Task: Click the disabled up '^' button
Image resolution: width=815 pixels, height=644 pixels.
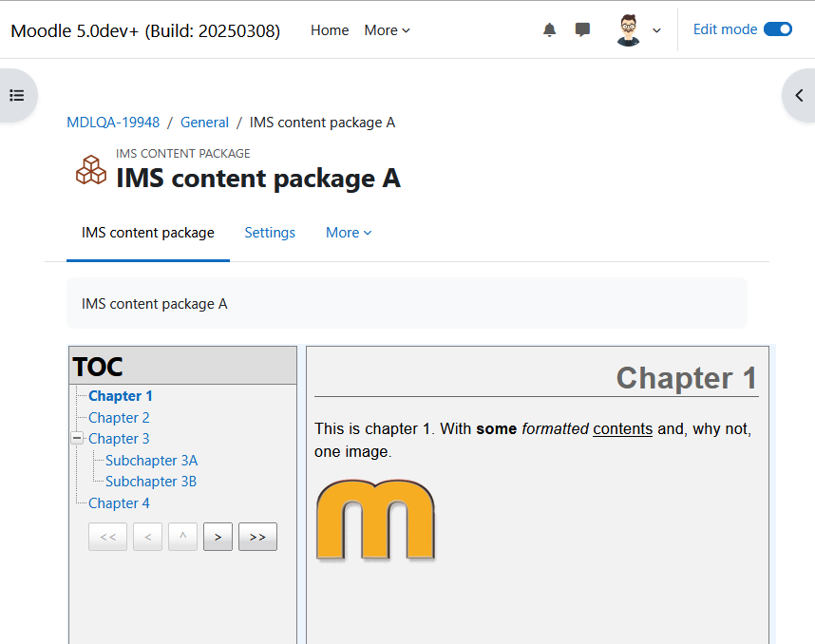Action: click(183, 537)
